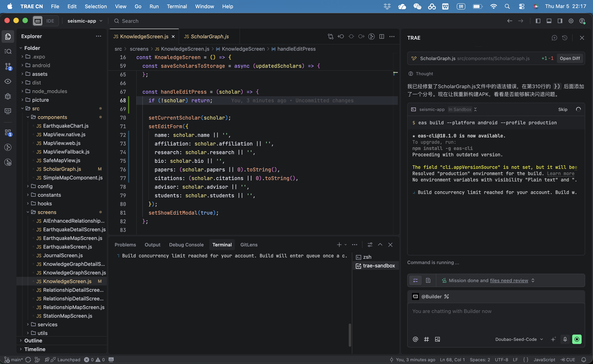Click the split editor icon
Screen dimensions: 593x364
382,37
